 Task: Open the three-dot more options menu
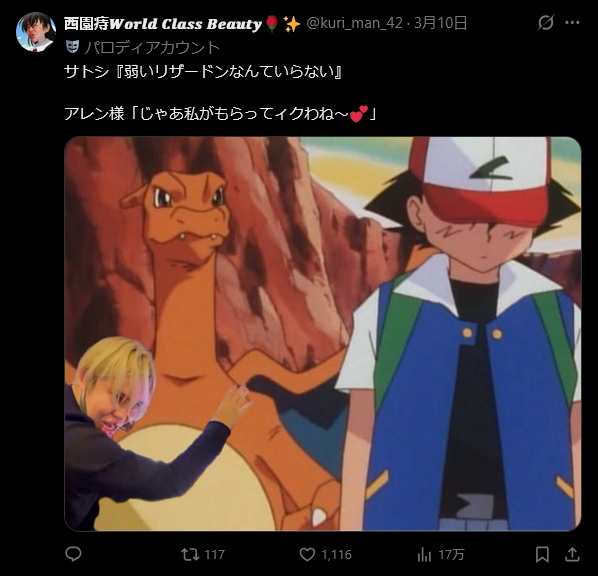[x=572, y=23]
